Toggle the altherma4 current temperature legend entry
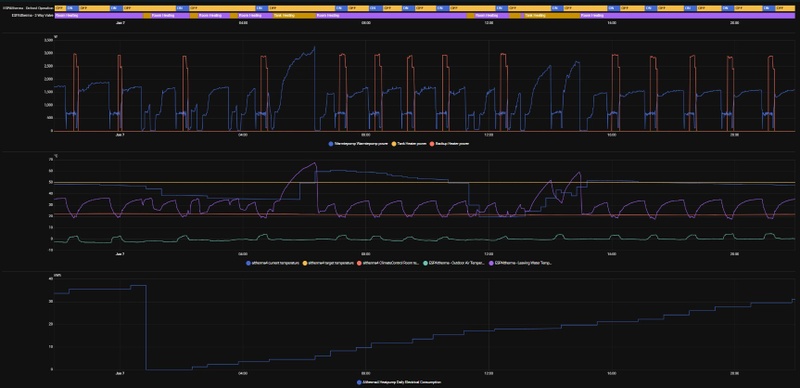Screen dimensions: 800x388 coord(272,263)
